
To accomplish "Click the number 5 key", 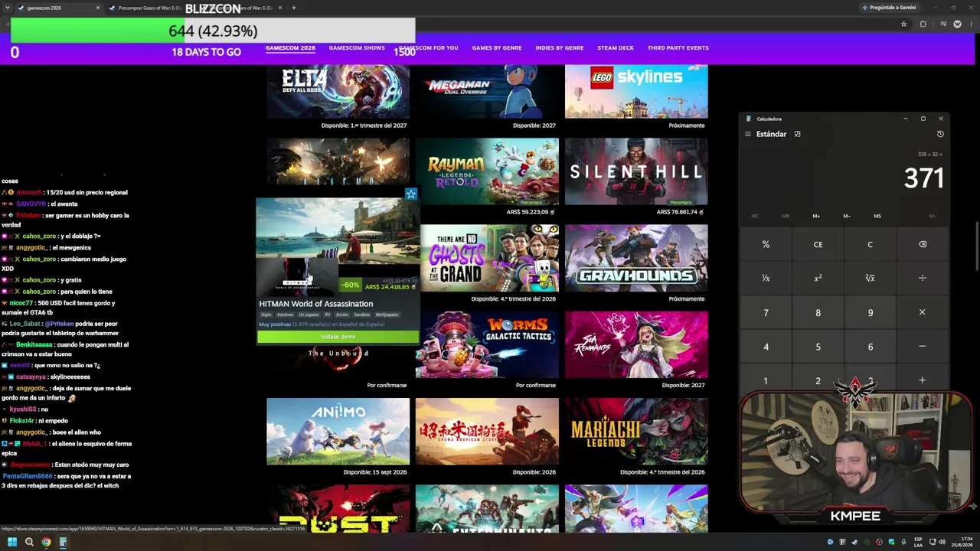I will [x=818, y=347].
